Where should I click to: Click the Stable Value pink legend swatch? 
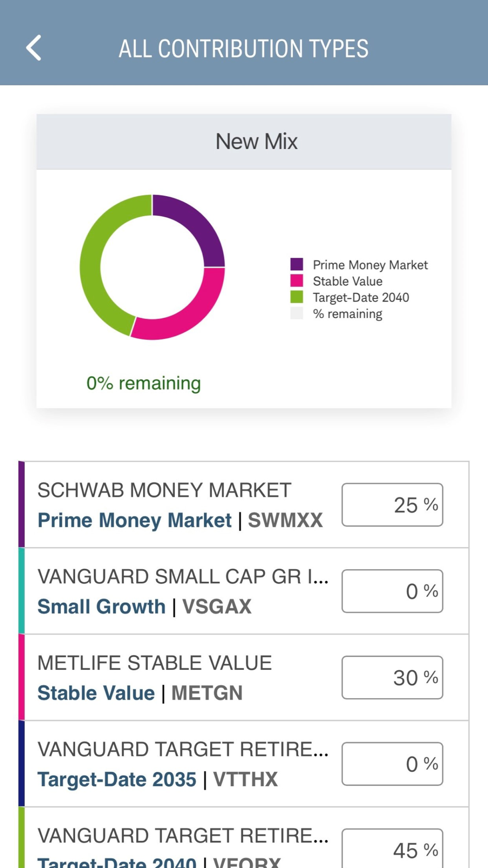(297, 281)
